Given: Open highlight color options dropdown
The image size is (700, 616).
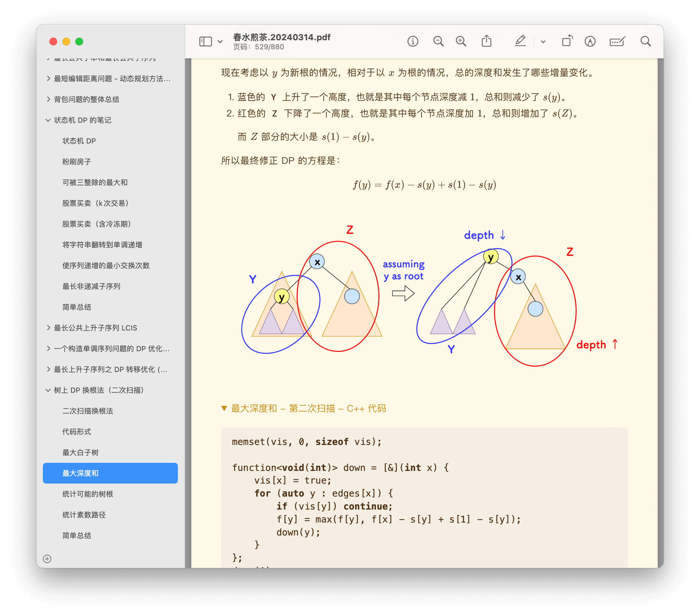Looking at the screenshot, I should tap(543, 42).
